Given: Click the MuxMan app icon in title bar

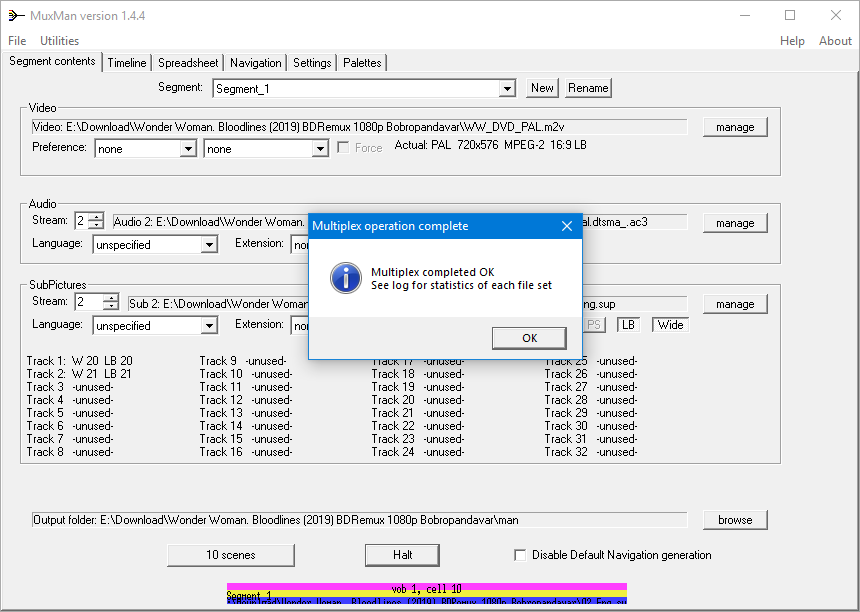Looking at the screenshot, I should pos(15,15).
